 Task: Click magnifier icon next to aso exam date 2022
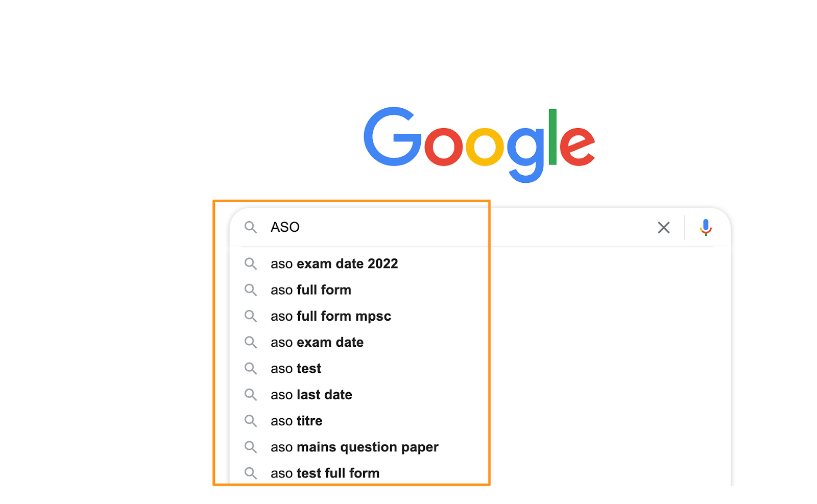(x=250, y=264)
